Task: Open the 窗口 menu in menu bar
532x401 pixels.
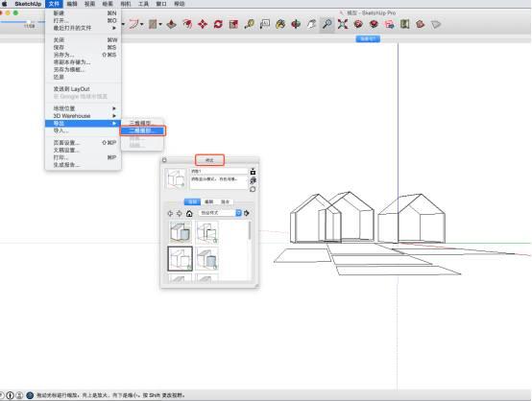Action: pos(161,4)
